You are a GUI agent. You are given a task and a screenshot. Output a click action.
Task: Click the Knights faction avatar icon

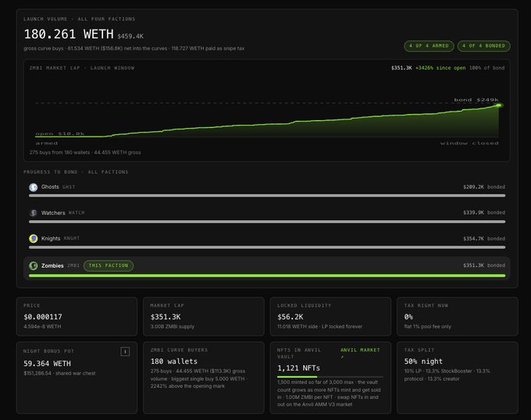click(33, 239)
